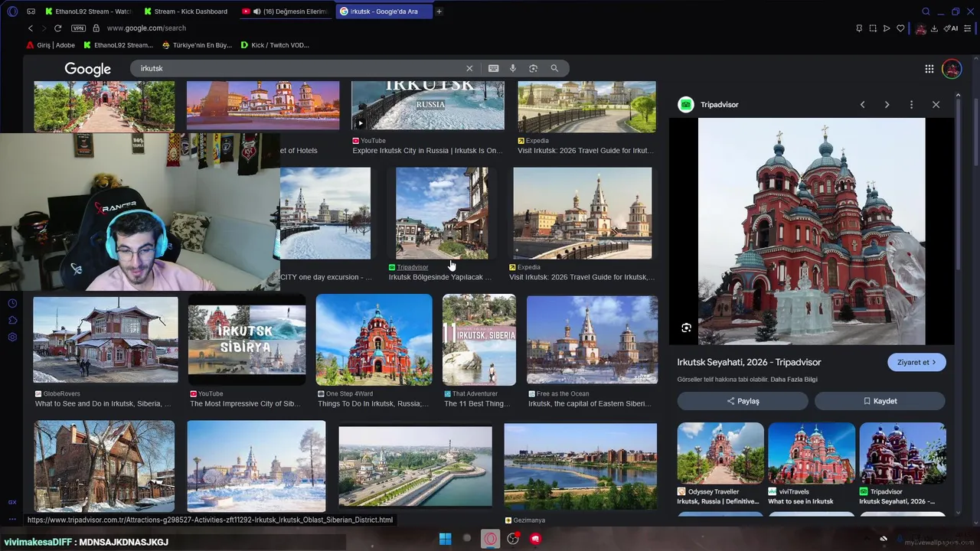Open the on-screen keyboard icon

click(494, 68)
